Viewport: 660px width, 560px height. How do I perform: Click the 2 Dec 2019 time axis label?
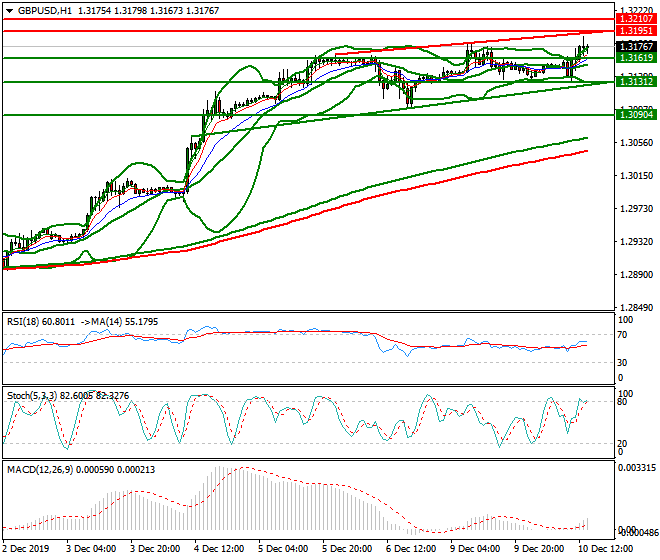pos(26,549)
